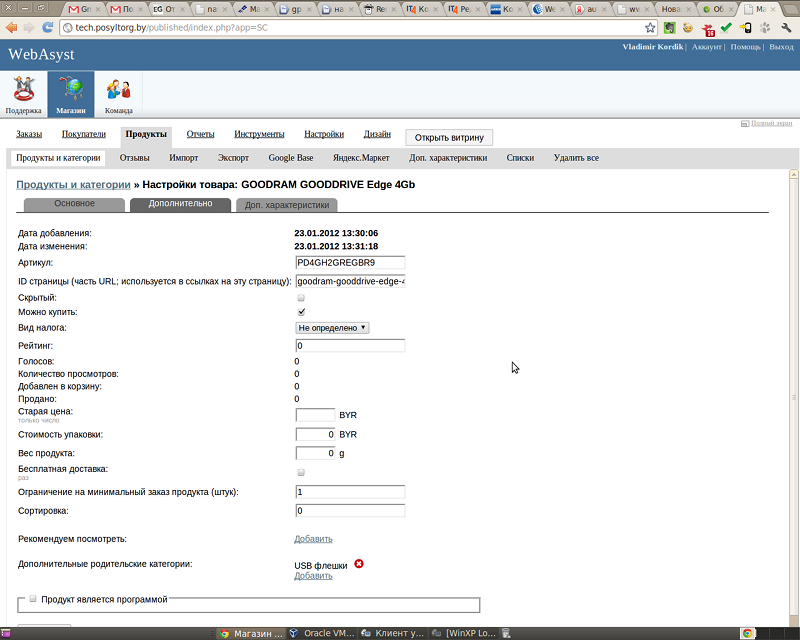Click the ID страницы input field

[350, 281]
